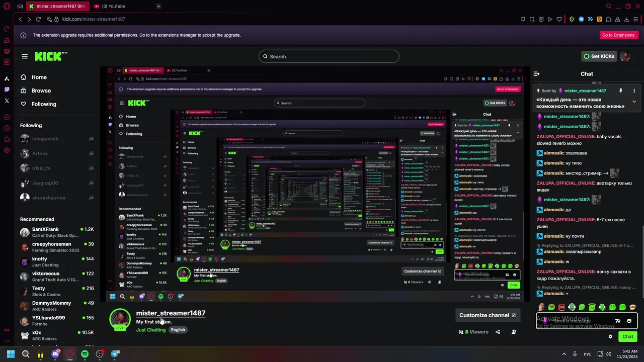The image size is (644, 362).
Task: Click the kick.com address bar URL
Action: [x=94, y=19]
